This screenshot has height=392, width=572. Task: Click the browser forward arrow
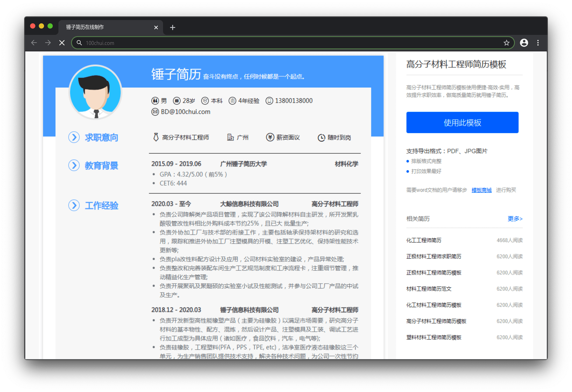tap(48, 43)
